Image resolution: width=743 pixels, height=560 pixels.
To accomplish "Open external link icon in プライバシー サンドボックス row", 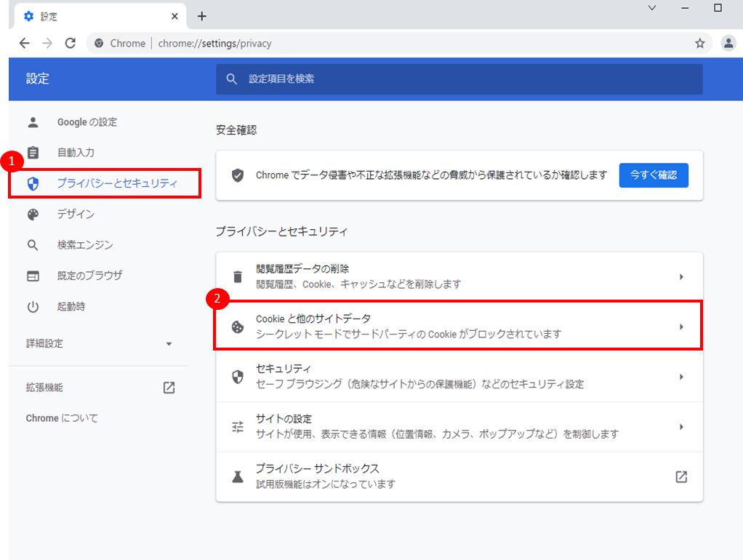I will click(x=681, y=476).
